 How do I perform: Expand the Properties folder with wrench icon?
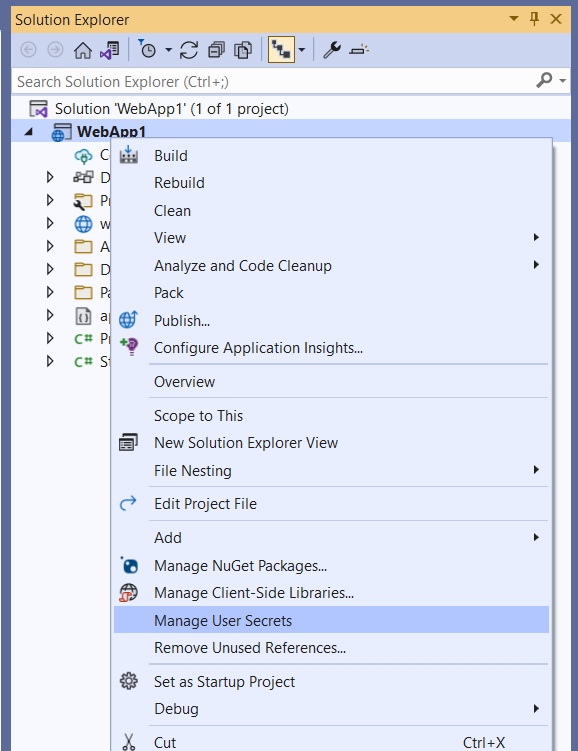[50, 200]
